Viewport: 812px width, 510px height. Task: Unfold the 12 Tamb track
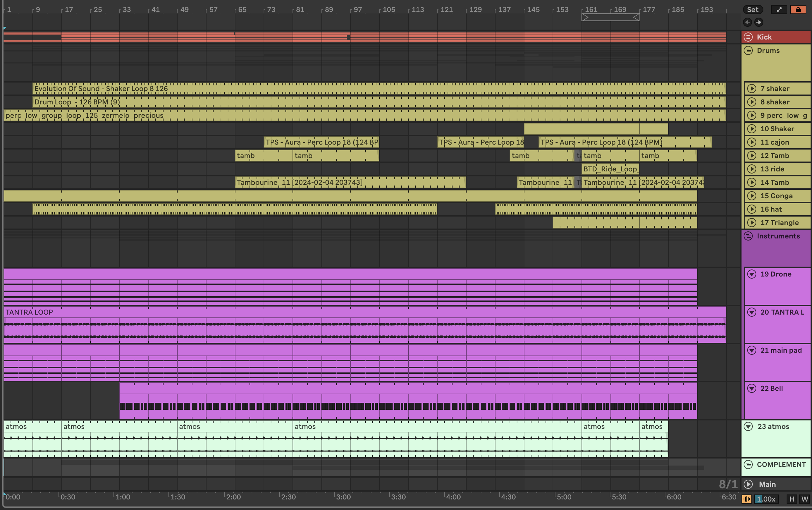tap(752, 156)
